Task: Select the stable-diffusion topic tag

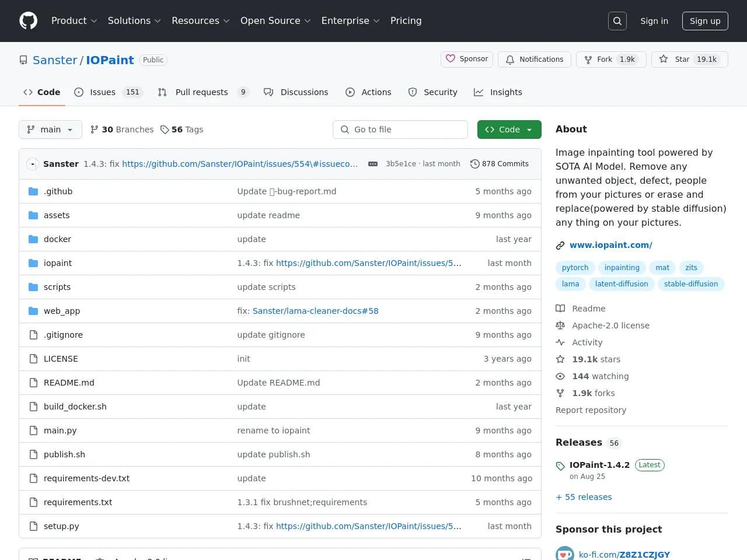Action: tap(691, 284)
